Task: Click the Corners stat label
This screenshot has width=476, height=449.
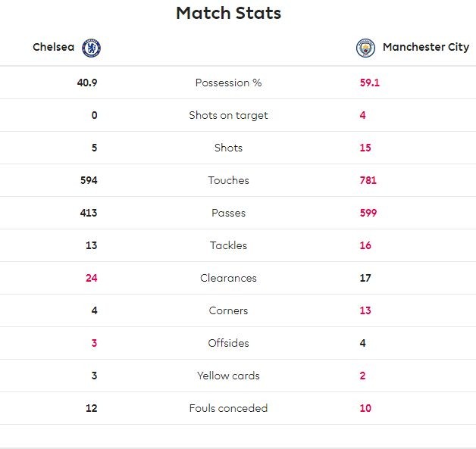Action: tap(228, 310)
